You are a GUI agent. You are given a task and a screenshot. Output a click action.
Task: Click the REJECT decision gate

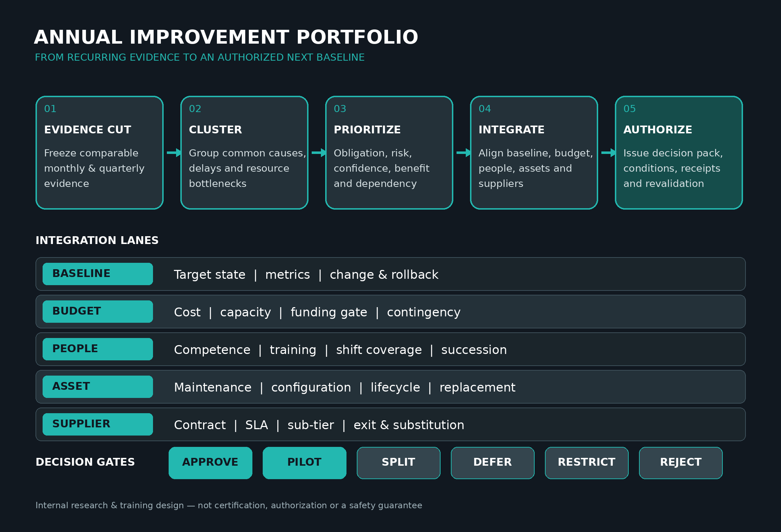(x=681, y=463)
